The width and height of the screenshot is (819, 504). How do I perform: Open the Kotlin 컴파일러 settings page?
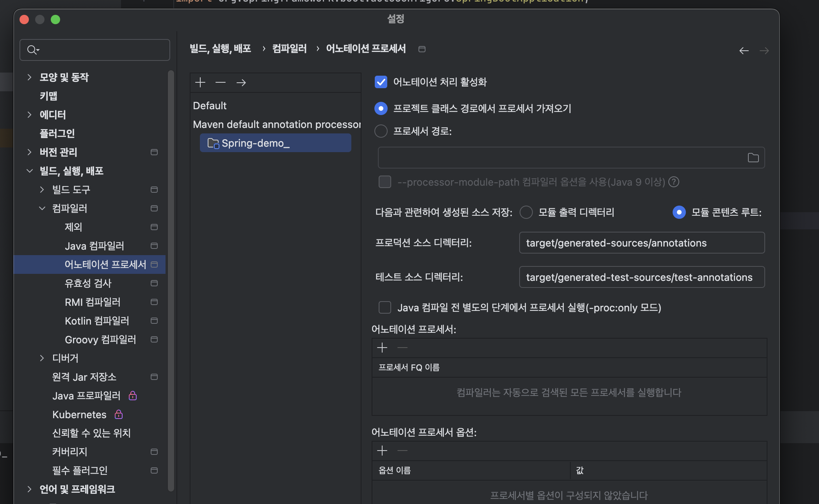pyautogui.click(x=97, y=321)
